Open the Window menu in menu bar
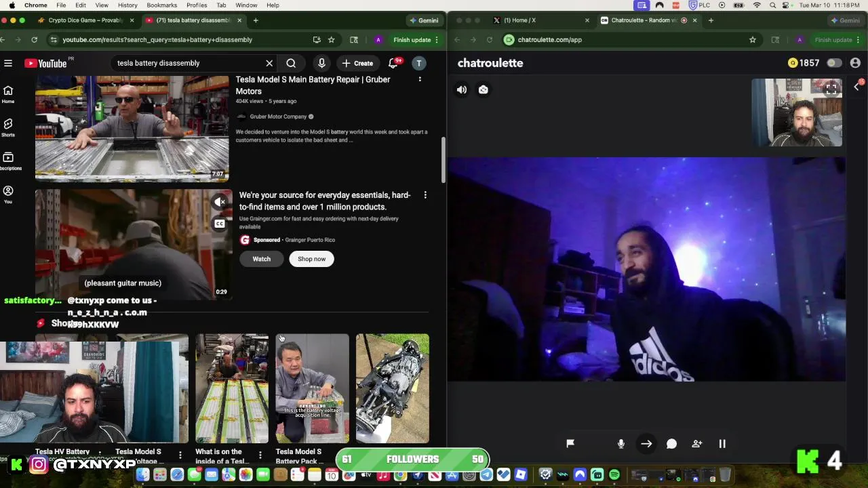868x488 pixels. click(246, 5)
